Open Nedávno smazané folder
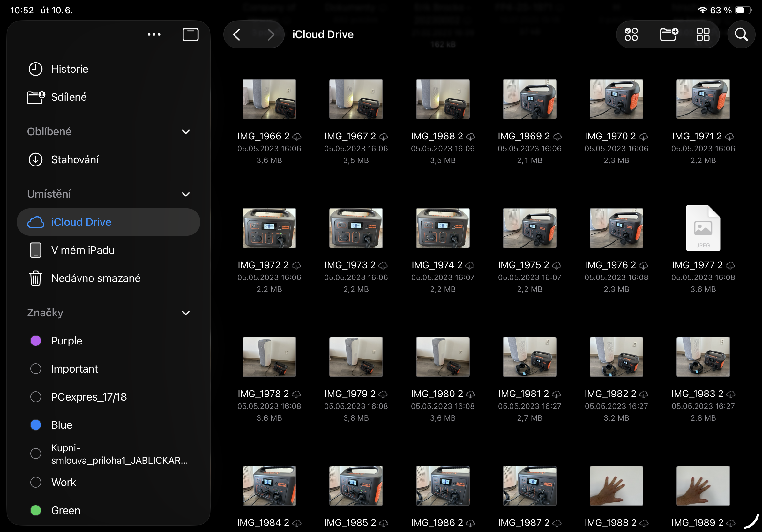The width and height of the screenshot is (762, 532). point(96,278)
